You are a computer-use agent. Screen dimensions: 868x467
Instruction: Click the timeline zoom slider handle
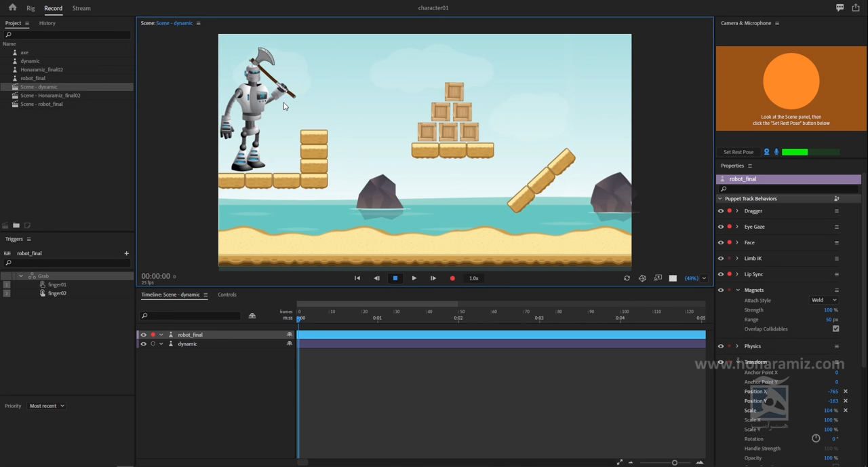(x=675, y=463)
